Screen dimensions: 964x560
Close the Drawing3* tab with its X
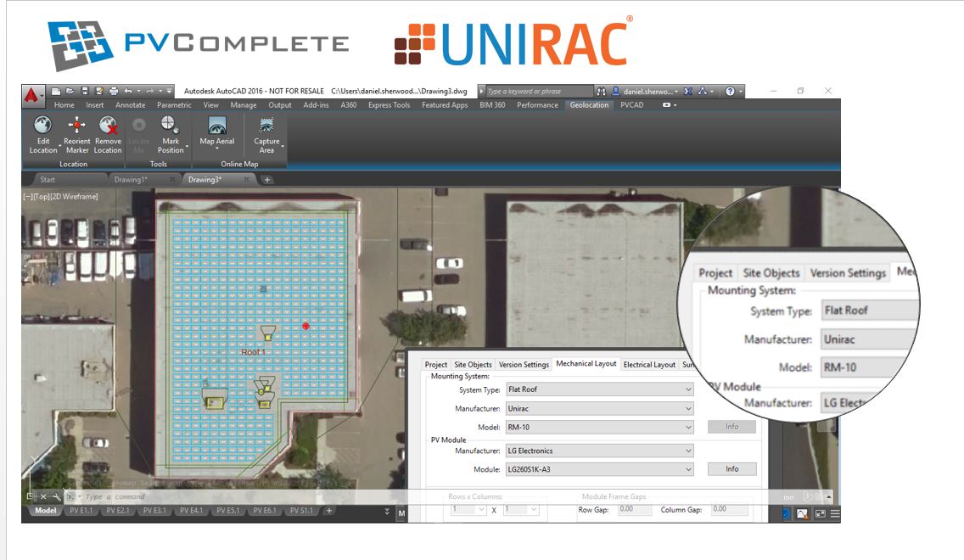[246, 180]
